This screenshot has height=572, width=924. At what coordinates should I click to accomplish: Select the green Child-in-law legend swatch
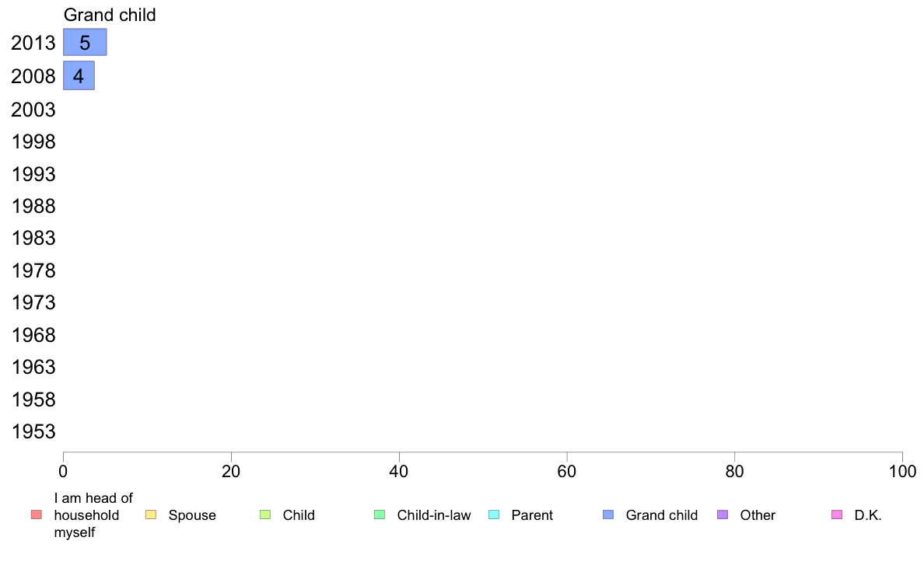pyautogui.click(x=380, y=514)
